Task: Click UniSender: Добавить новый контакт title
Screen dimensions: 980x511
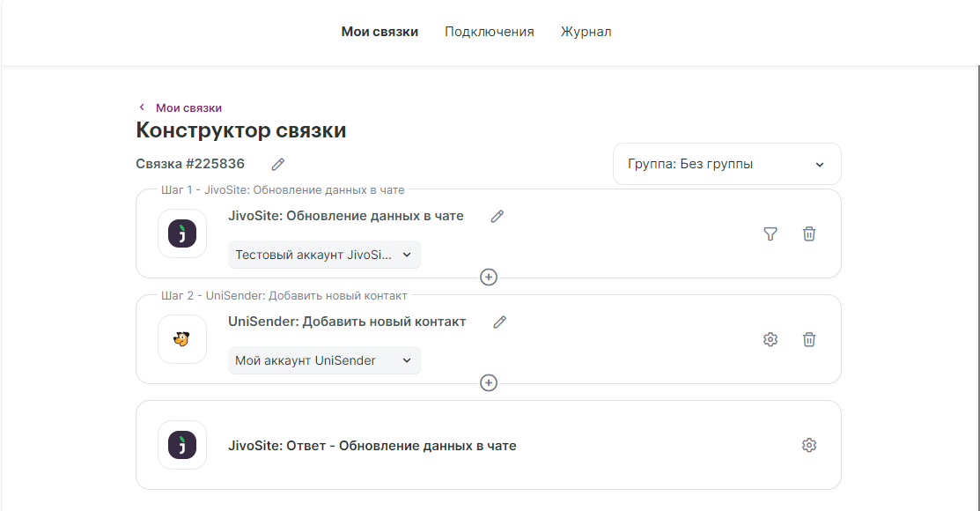Action: (347, 322)
